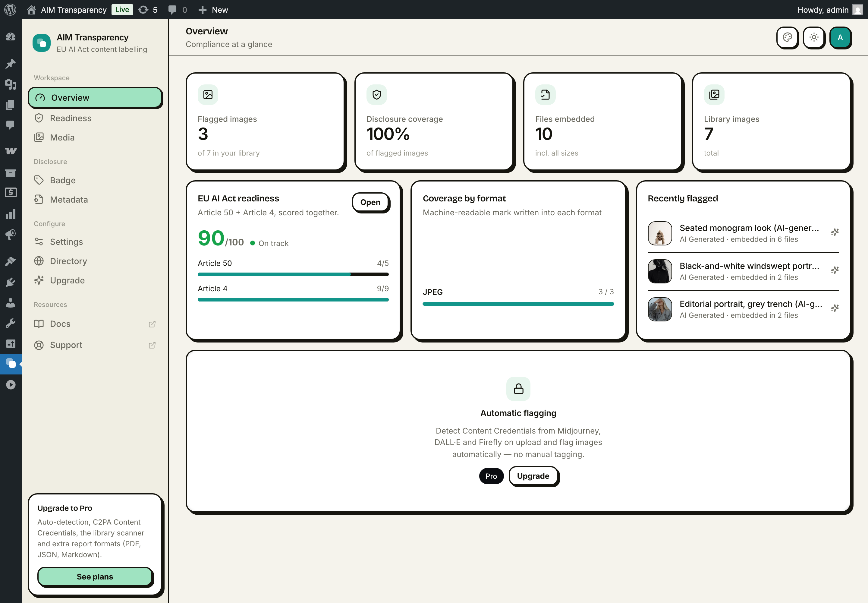Open Upgrade in Configure menu

click(95, 280)
